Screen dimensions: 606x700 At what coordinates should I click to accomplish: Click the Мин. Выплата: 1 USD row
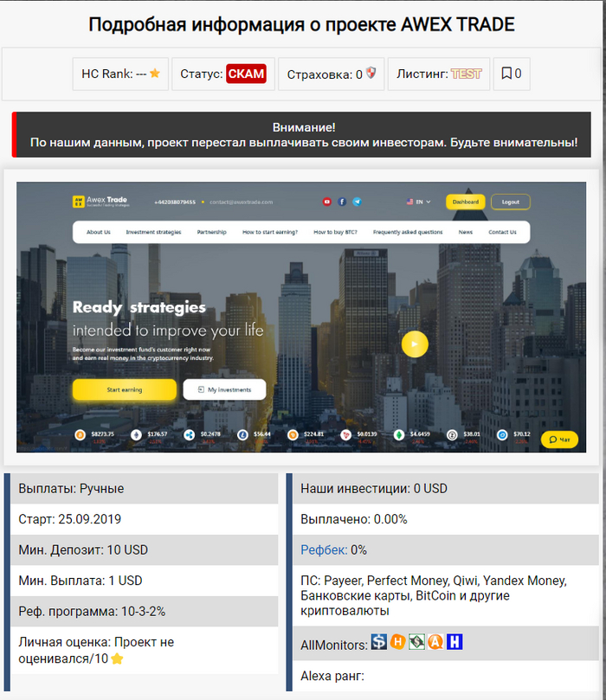pos(145,581)
